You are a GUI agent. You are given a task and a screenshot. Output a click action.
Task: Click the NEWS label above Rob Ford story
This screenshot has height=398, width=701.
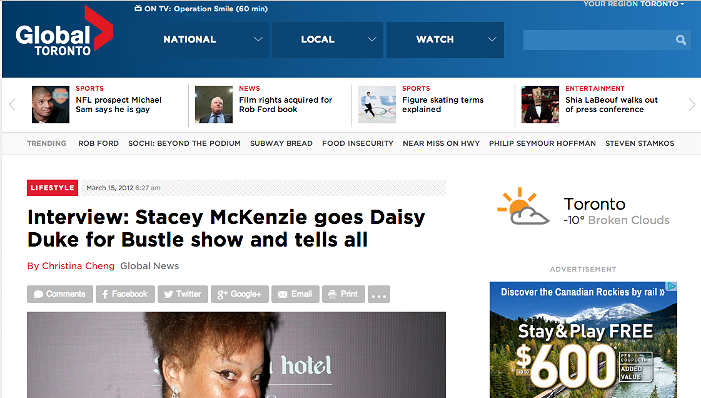point(249,89)
